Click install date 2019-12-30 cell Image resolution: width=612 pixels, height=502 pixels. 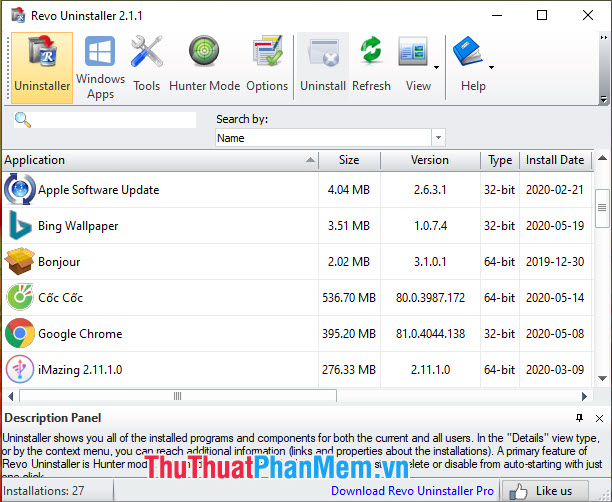pos(555,262)
